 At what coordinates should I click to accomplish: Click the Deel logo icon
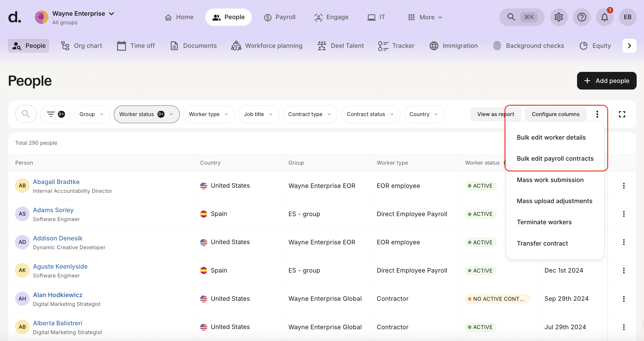point(14,17)
